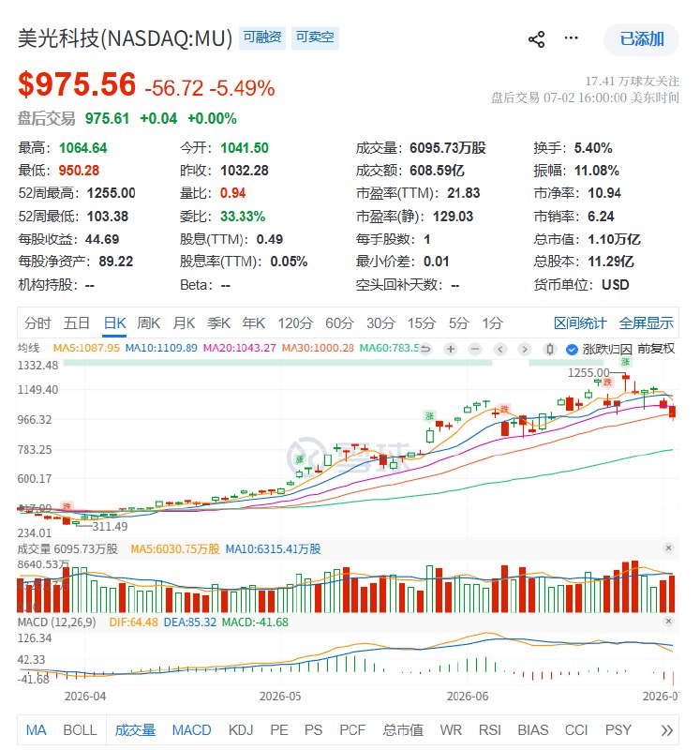Move chart right with the forward chevron

click(x=525, y=349)
